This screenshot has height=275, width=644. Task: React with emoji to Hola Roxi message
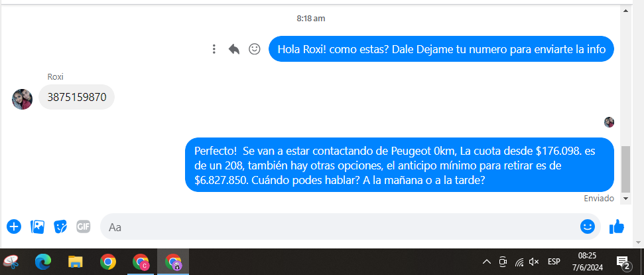coord(255,49)
